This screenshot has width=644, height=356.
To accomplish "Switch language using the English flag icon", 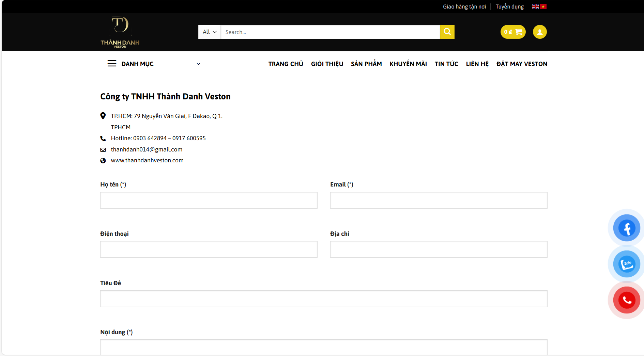I will pos(535,7).
